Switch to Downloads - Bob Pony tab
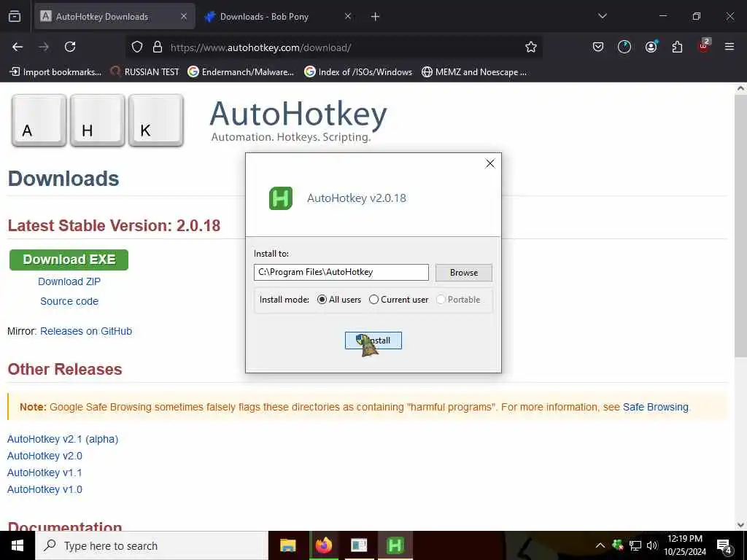Viewport: 747px width, 560px height. (x=278, y=17)
